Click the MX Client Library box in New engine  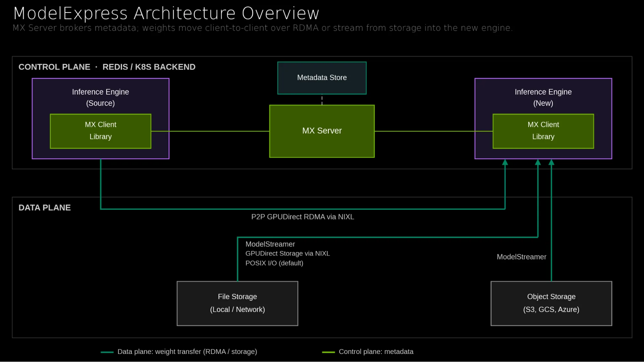click(543, 131)
